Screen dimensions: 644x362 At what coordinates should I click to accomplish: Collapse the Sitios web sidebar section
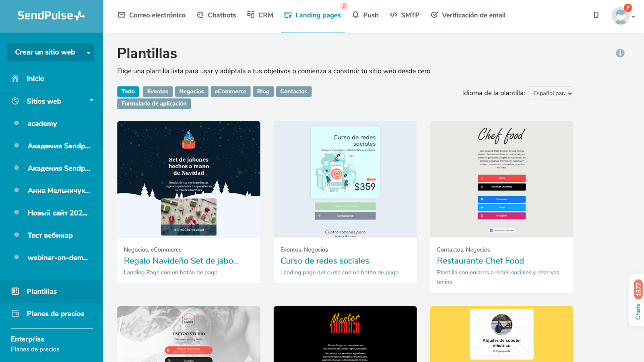coord(91,101)
